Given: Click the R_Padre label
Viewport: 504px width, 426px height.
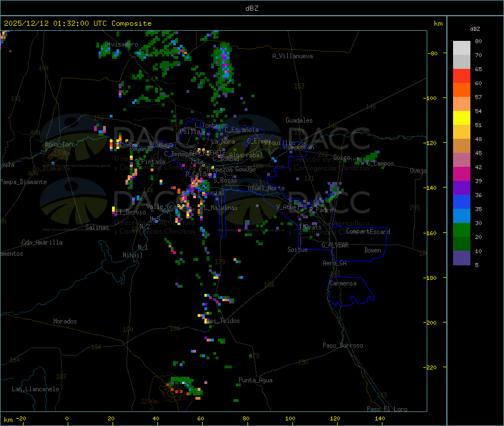Looking at the screenshot, I should pyautogui.click(x=321, y=210).
